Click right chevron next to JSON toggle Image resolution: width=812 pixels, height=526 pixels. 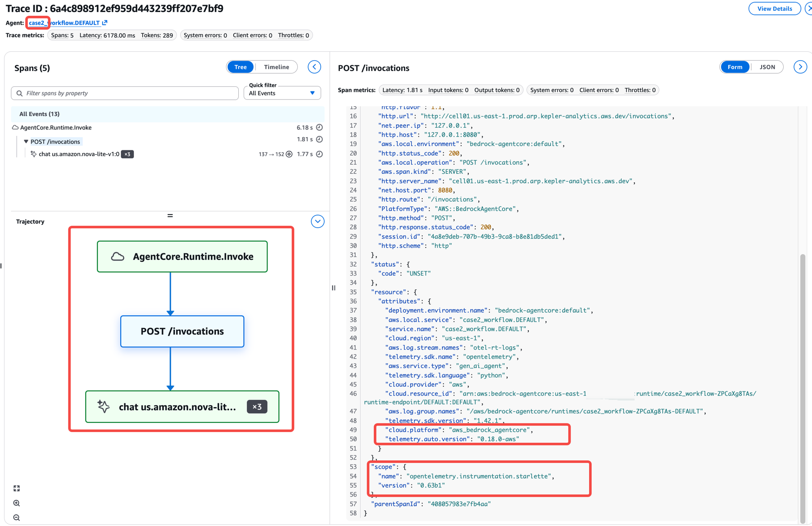800,67
